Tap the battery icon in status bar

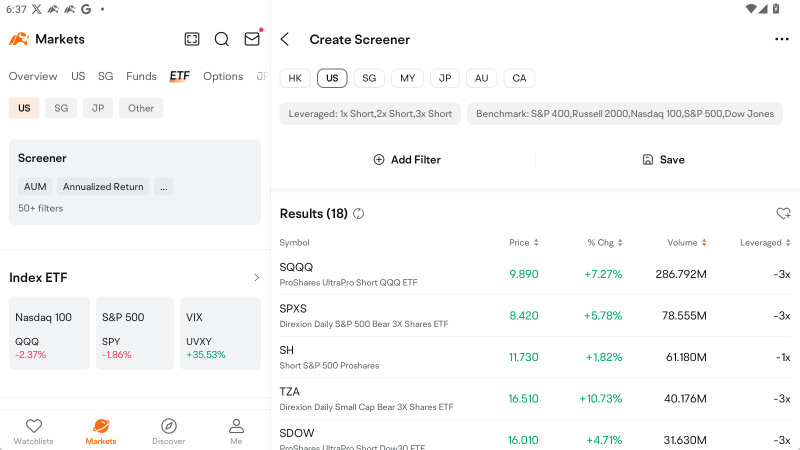click(x=776, y=9)
